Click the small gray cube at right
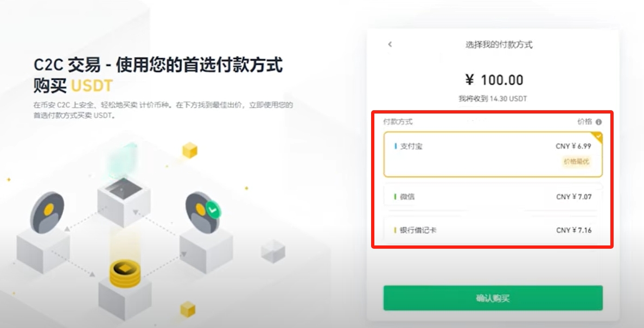The image size is (644, 328). [x=273, y=251]
